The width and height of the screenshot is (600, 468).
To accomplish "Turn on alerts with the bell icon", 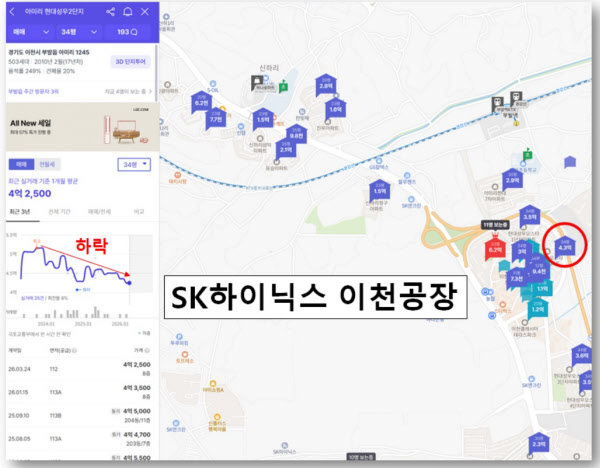I will pos(128,12).
